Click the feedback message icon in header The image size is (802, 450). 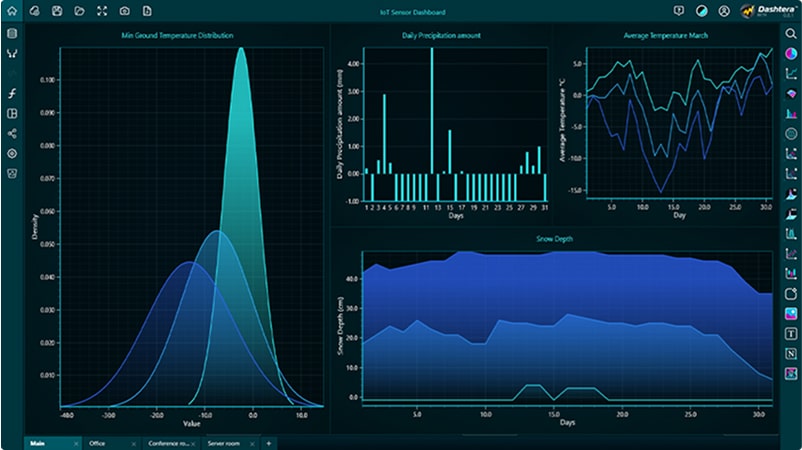click(678, 11)
